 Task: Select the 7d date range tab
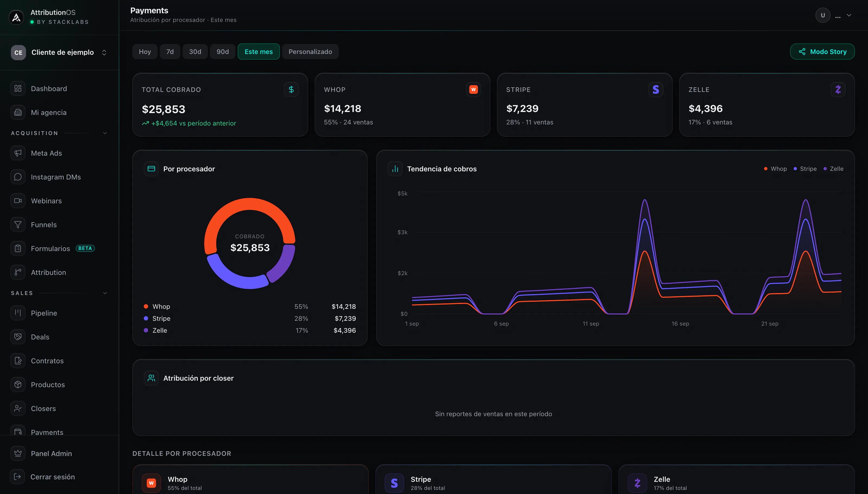(170, 52)
